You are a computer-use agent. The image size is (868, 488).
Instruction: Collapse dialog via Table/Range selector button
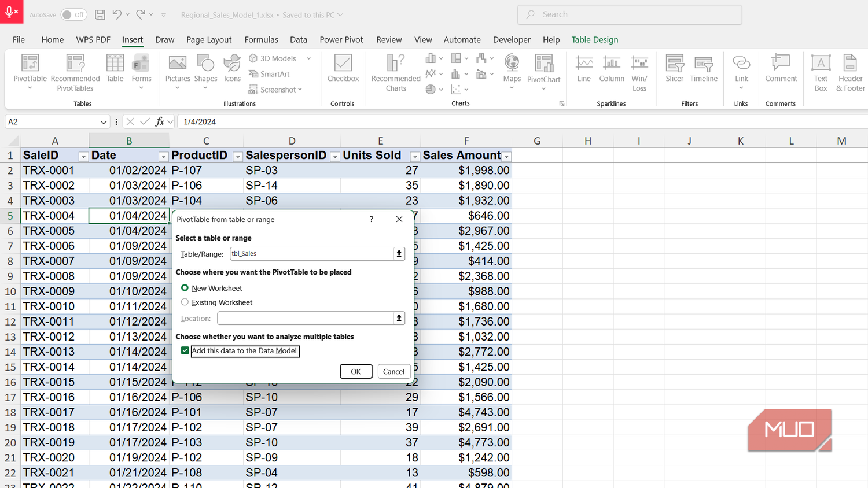[399, 253]
